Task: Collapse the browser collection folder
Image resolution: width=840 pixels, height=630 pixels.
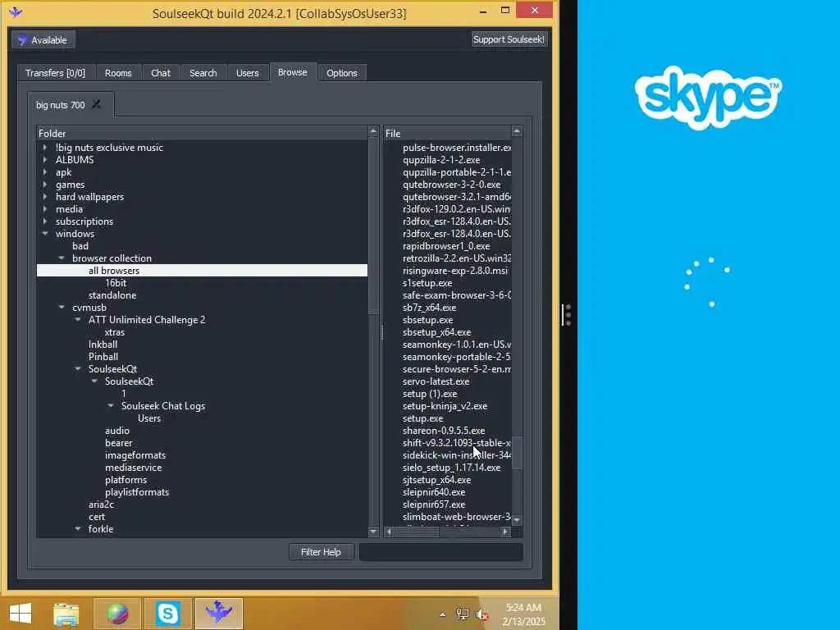Action: (62, 258)
